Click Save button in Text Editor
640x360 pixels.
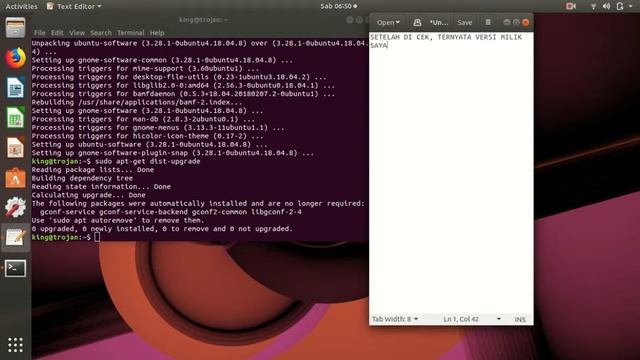(x=464, y=22)
